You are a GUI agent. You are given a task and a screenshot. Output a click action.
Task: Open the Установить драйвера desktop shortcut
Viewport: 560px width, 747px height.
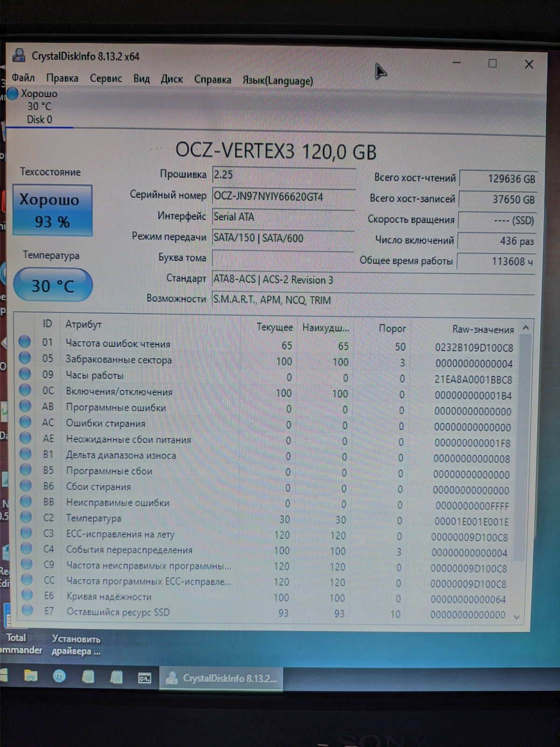pyautogui.click(x=76, y=645)
